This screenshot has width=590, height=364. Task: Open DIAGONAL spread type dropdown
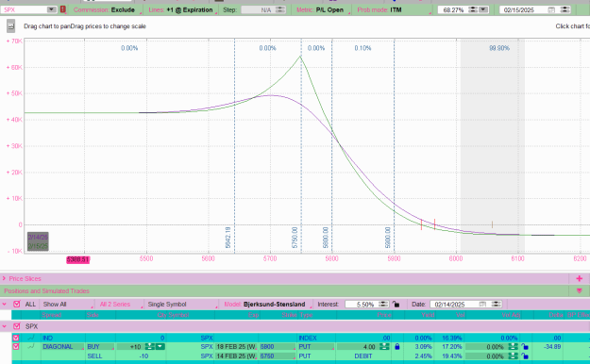[62, 347]
